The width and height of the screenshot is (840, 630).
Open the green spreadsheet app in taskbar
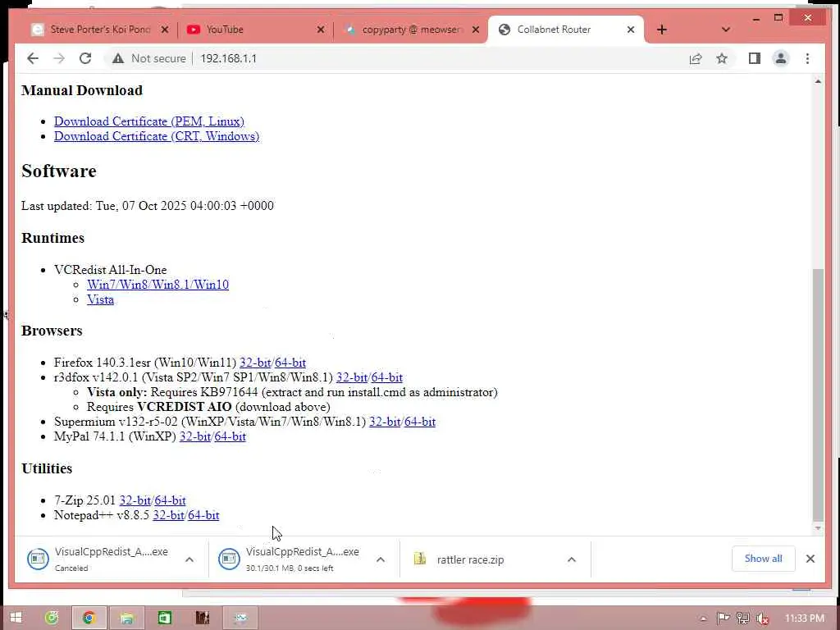pyautogui.click(x=164, y=618)
